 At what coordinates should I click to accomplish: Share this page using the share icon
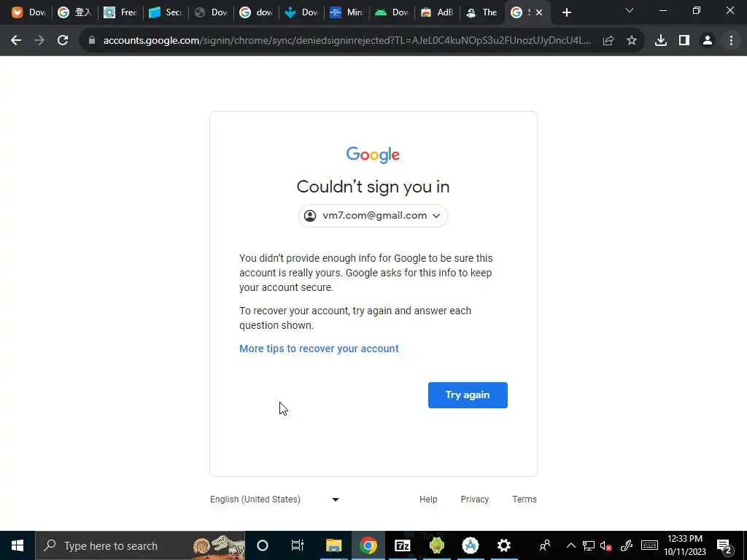(608, 41)
